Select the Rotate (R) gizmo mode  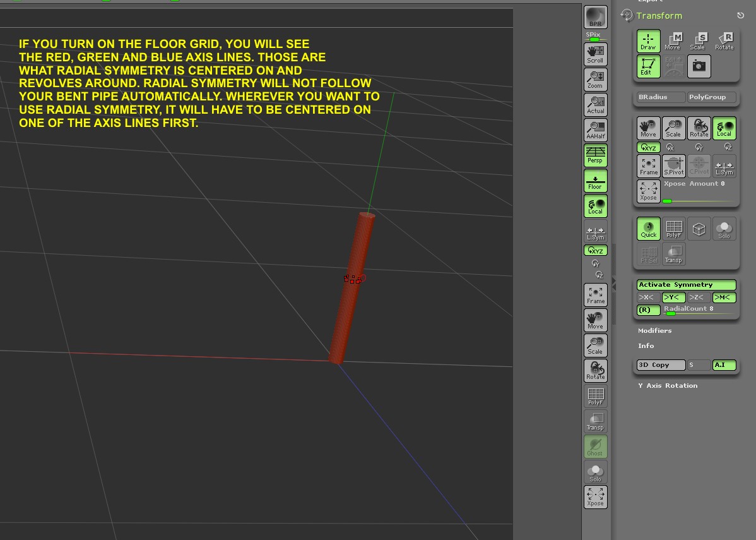[x=724, y=41]
